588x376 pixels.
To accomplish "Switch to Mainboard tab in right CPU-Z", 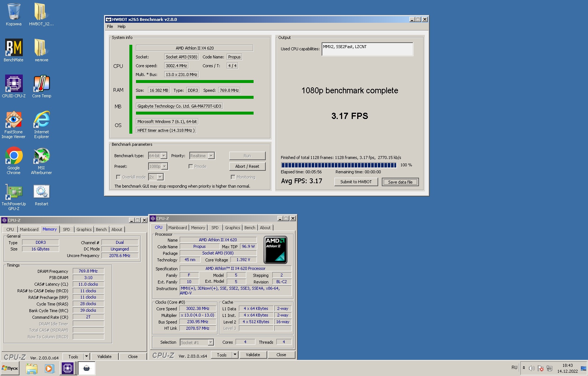I will point(178,228).
